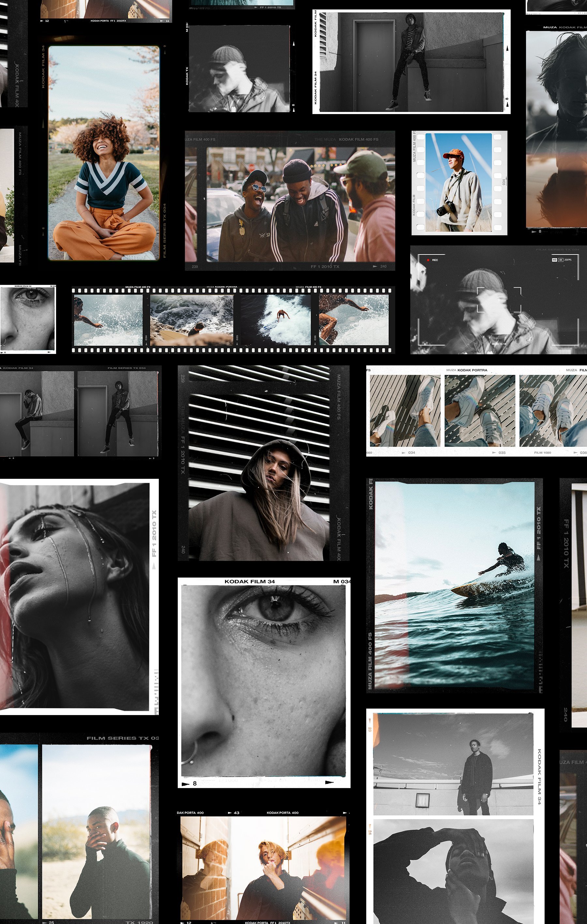Viewport: 587px width, 924px height.
Task: Click the red REC indicator dot
Action: click(428, 260)
